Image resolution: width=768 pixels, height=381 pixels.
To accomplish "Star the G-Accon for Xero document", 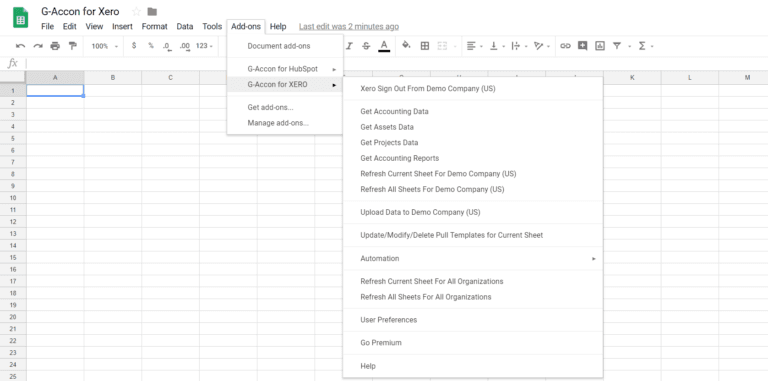I will pos(137,11).
